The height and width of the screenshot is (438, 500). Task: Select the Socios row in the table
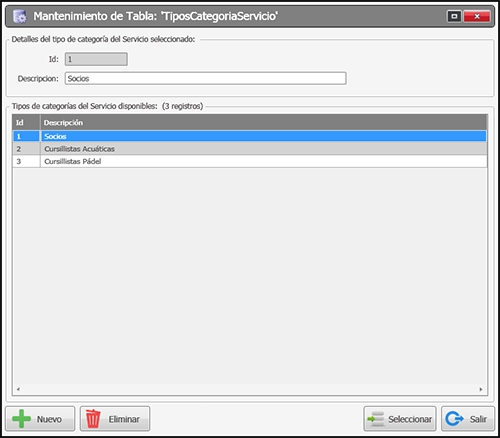(x=250, y=136)
